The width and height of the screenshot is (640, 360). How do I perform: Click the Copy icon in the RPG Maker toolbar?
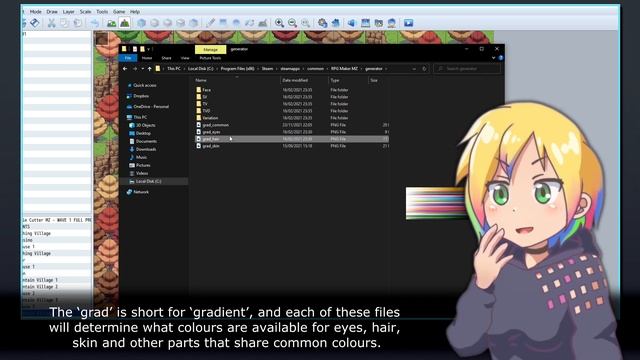[64, 23]
